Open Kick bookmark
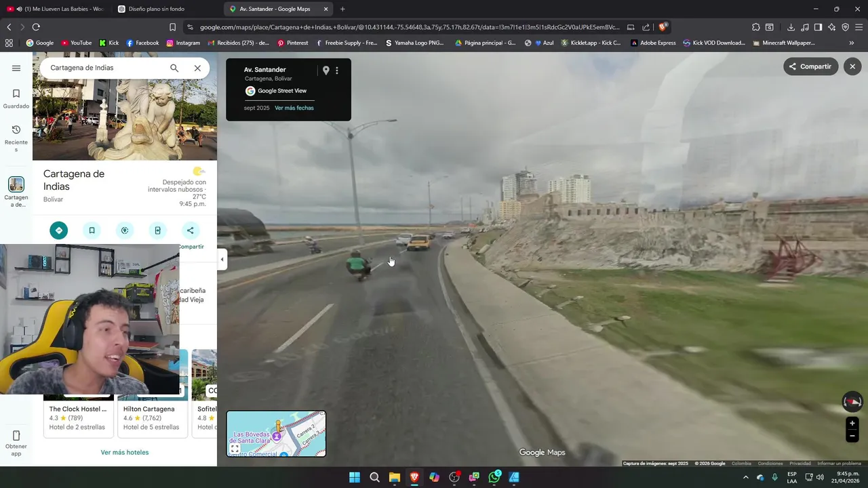Image resolution: width=868 pixels, height=488 pixels. pos(108,43)
